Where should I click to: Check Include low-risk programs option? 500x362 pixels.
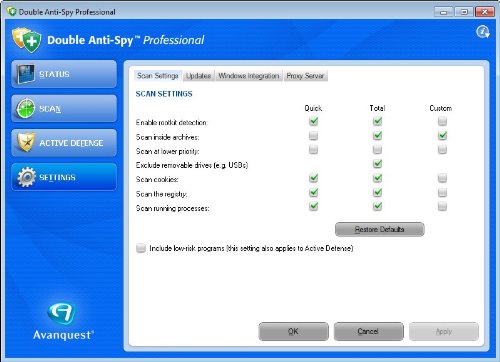pyautogui.click(x=141, y=248)
